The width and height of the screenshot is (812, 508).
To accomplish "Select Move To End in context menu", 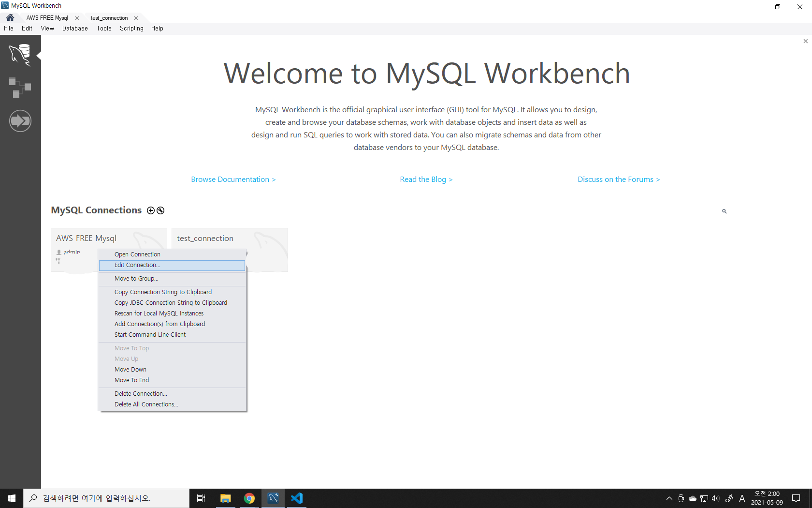I will (172, 380).
